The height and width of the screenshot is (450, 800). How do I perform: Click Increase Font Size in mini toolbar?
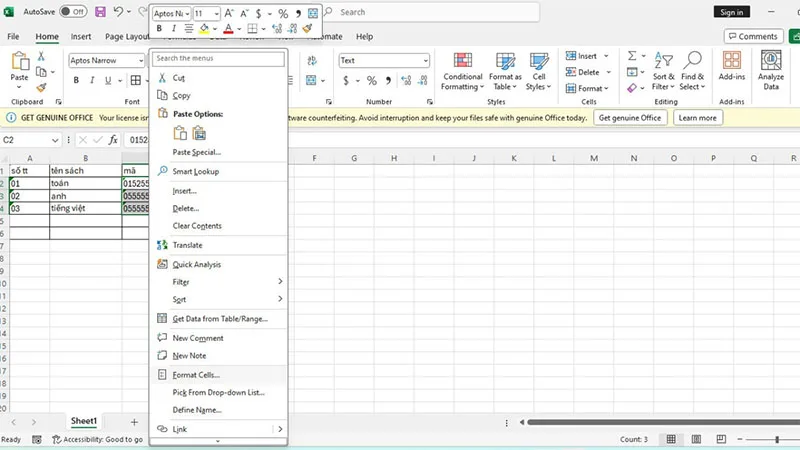tap(229, 13)
